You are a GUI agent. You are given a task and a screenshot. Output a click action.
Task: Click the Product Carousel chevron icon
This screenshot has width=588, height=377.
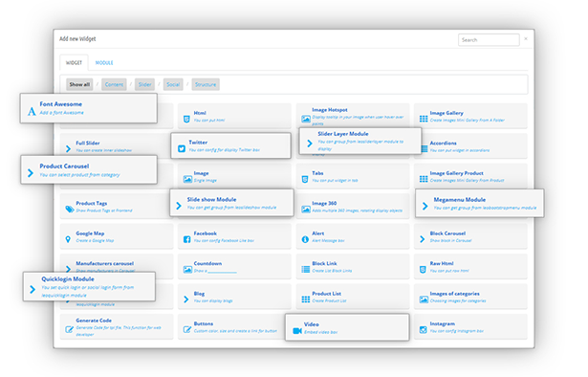coord(31,173)
